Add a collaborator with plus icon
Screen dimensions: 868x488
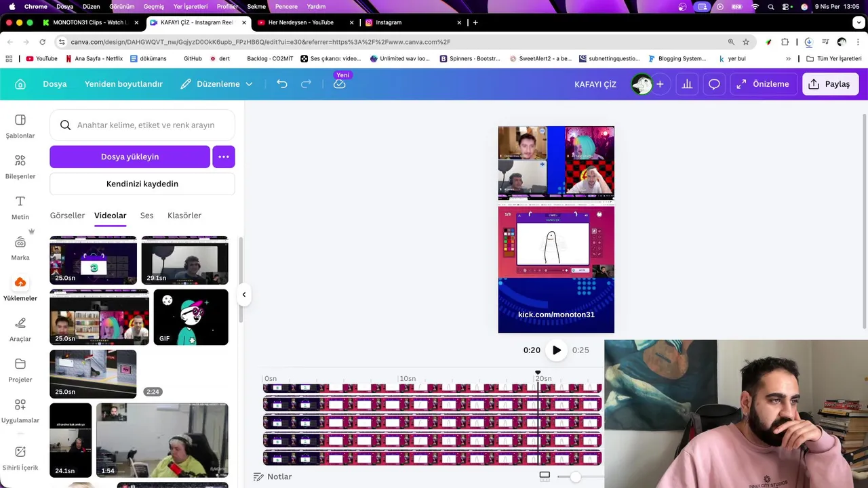pyautogui.click(x=660, y=84)
